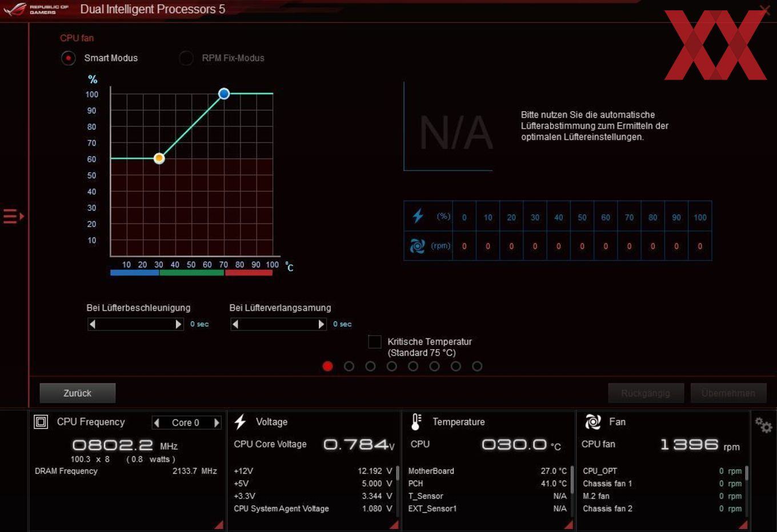Select RPM Fix-Modus radio button
This screenshot has height=532, width=777.
pos(186,58)
